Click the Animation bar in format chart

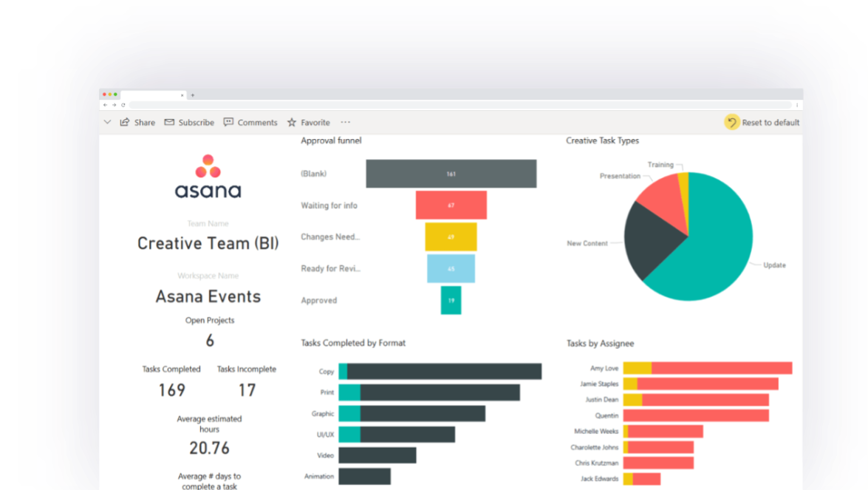[365, 476]
